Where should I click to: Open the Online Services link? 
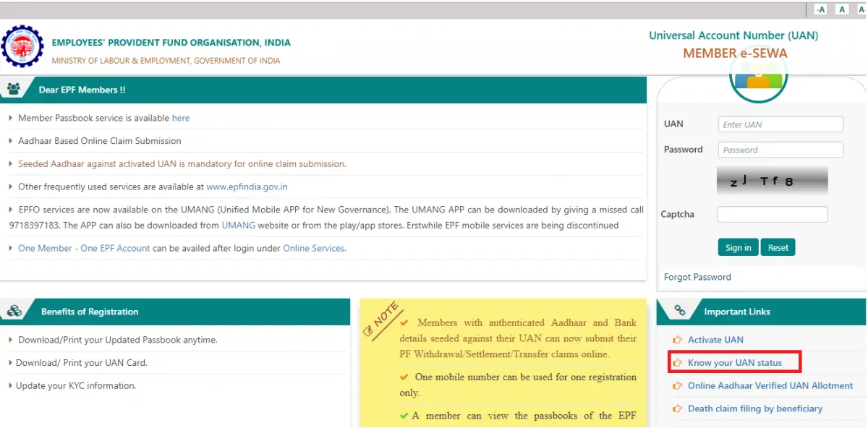point(314,247)
